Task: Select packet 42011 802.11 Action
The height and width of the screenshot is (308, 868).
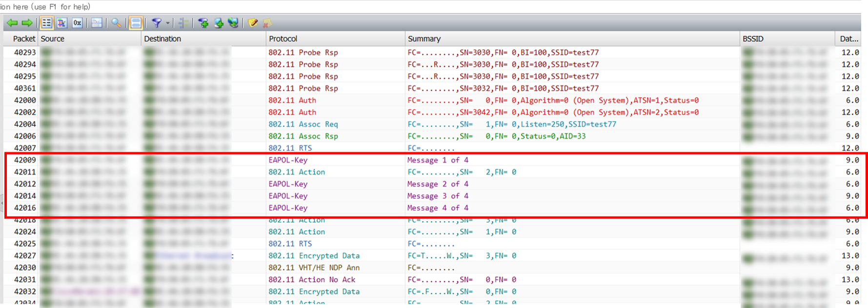Action: [432, 172]
